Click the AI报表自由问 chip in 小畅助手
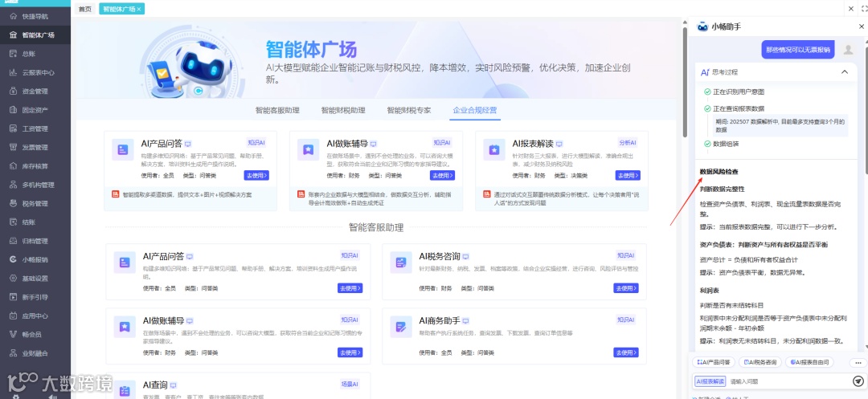 click(x=810, y=363)
